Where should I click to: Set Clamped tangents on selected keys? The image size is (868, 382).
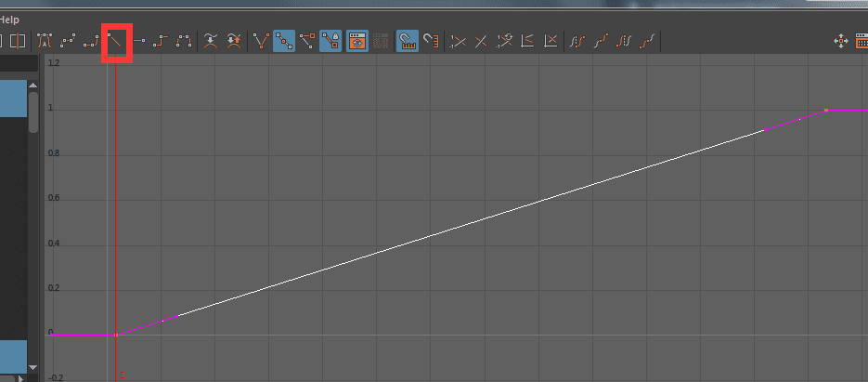click(x=91, y=41)
